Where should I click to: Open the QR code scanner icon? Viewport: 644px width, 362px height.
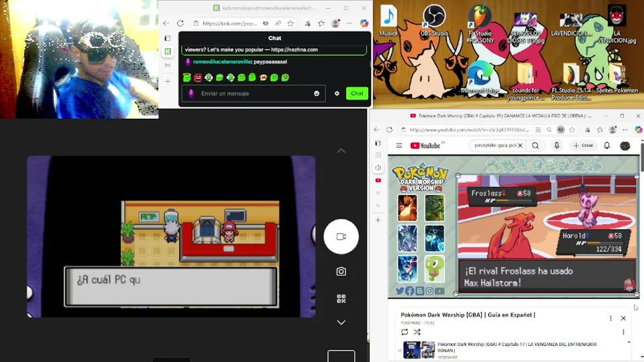(341, 299)
